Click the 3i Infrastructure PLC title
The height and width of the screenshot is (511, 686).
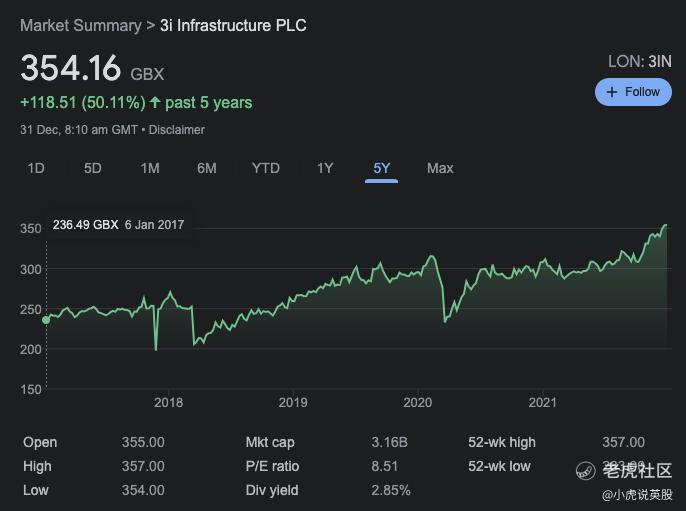(x=233, y=25)
